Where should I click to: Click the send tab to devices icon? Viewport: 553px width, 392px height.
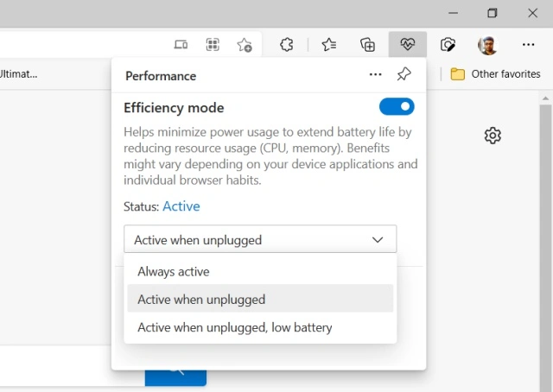(181, 45)
